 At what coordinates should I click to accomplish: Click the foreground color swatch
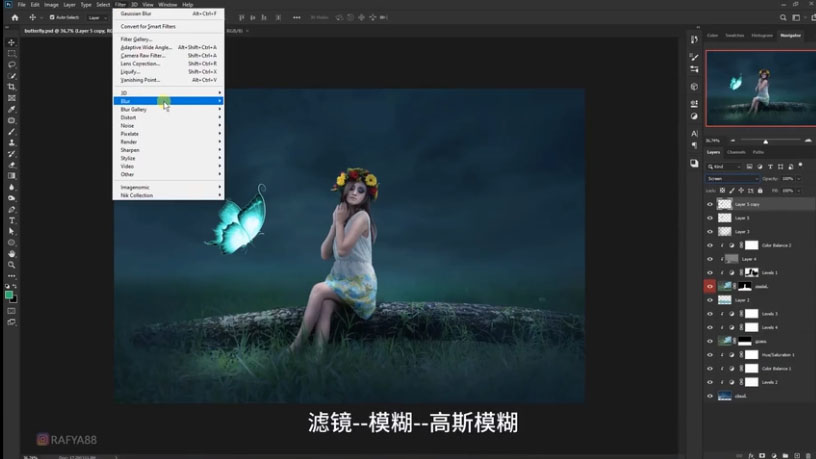(x=9, y=295)
